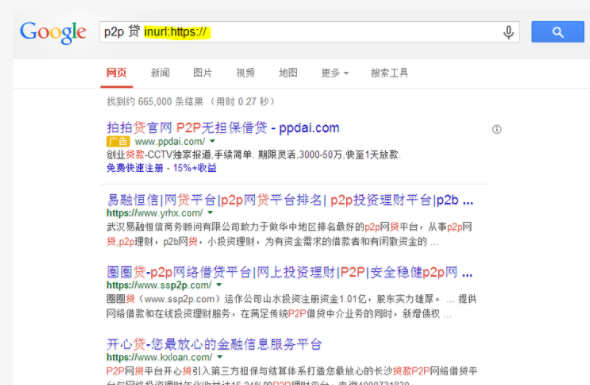
Task: Click the 免费快速注册 sitelink
Action: click(x=135, y=168)
